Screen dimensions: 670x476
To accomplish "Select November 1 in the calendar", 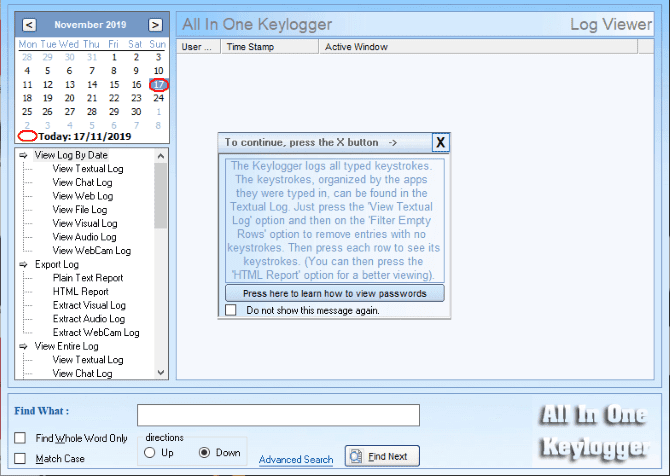I will click(114, 57).
